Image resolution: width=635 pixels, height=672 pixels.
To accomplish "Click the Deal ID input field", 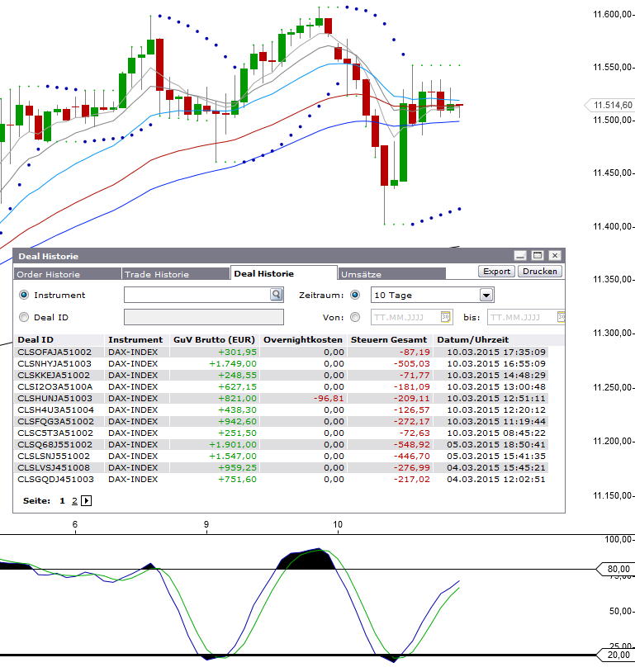I will [x=204, y=317].
